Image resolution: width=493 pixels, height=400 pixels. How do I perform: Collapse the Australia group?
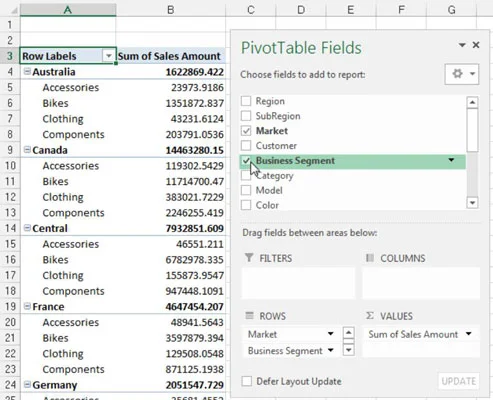[x=27, y=71]
